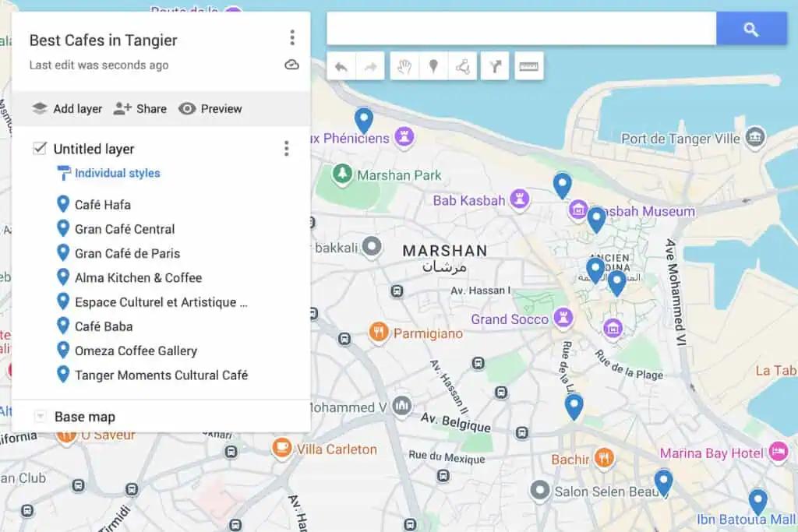Click the Base map label
798x532 pixels.
(84, 417)
